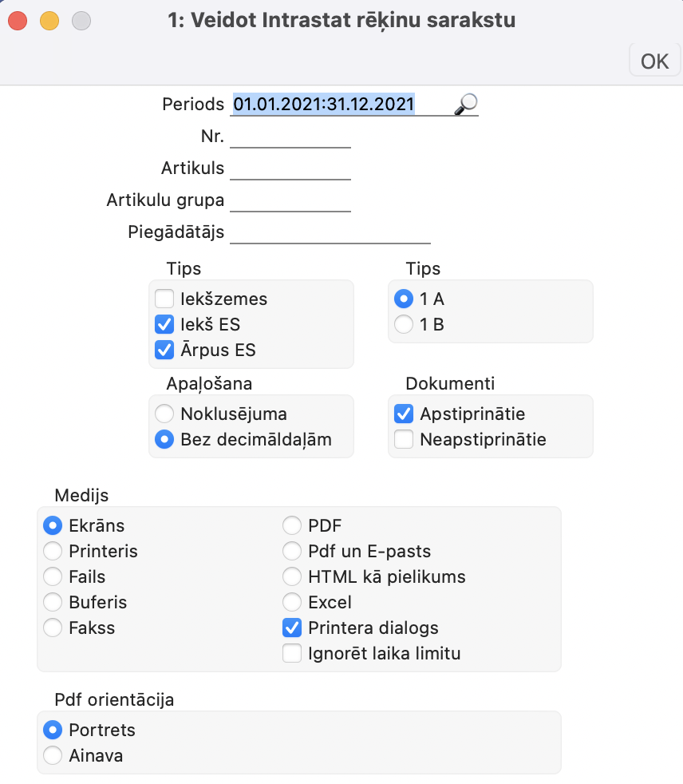This screenshot has height=784, width=683.
Task: Select Printeris media option
Action: 53,552
